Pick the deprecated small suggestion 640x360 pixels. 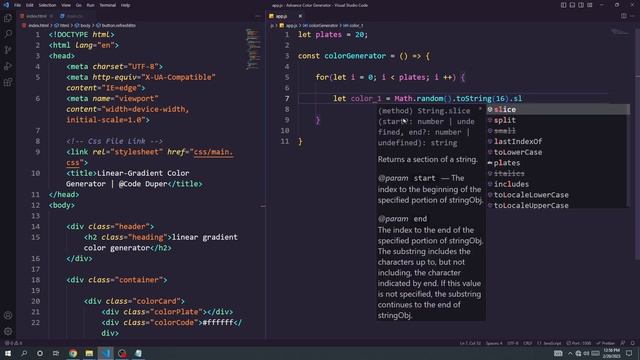[x=557, y=131]
